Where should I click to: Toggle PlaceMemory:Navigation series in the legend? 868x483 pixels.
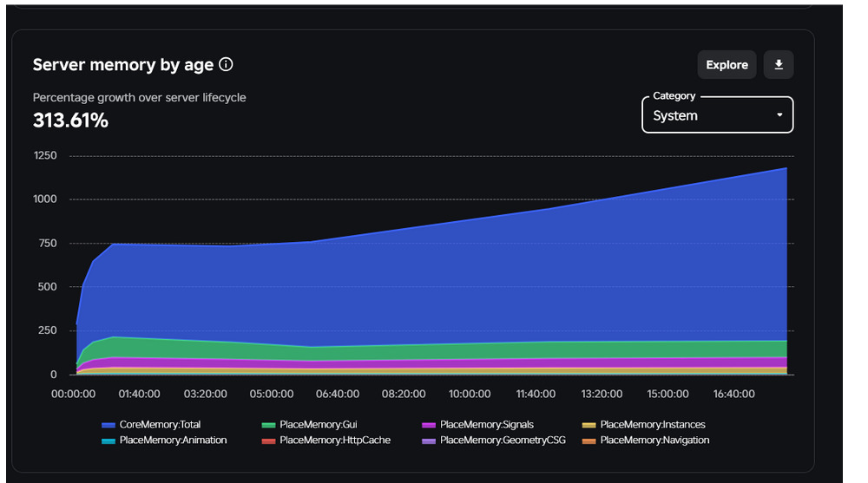[x=646, y=440]
